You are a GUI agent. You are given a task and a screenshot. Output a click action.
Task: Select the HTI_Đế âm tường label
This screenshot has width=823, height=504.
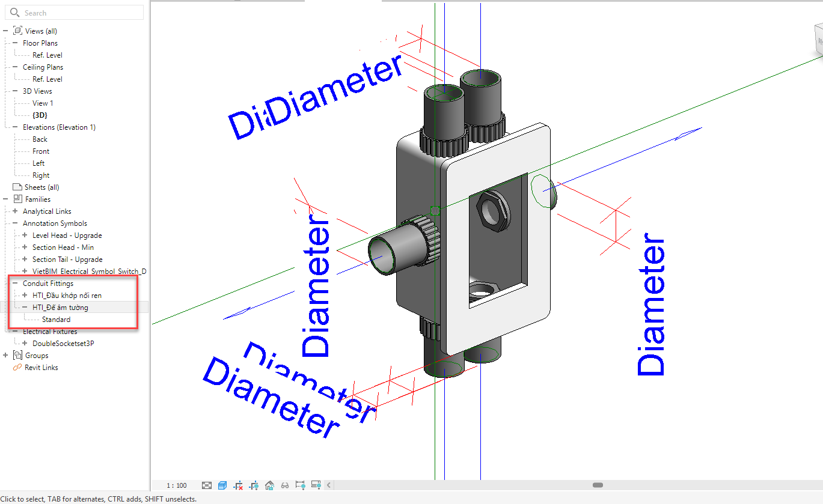click(x=60, y=307)
